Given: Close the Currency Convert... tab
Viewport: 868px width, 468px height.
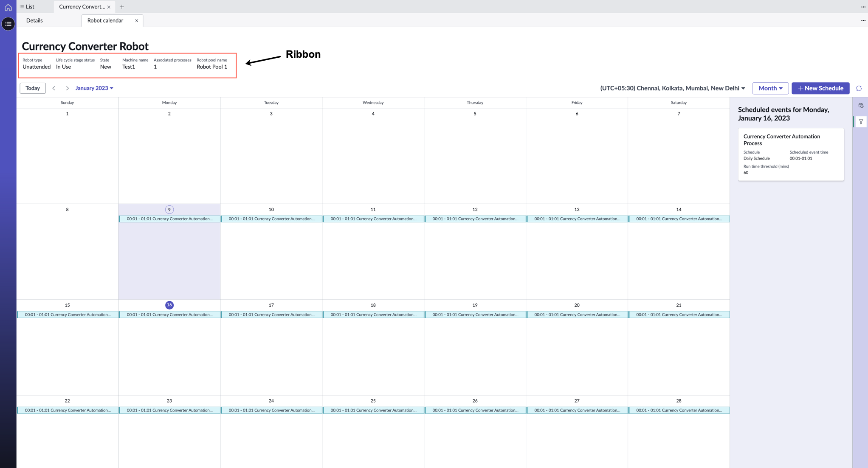Looking at the screenshot, I should click(109, 7).
